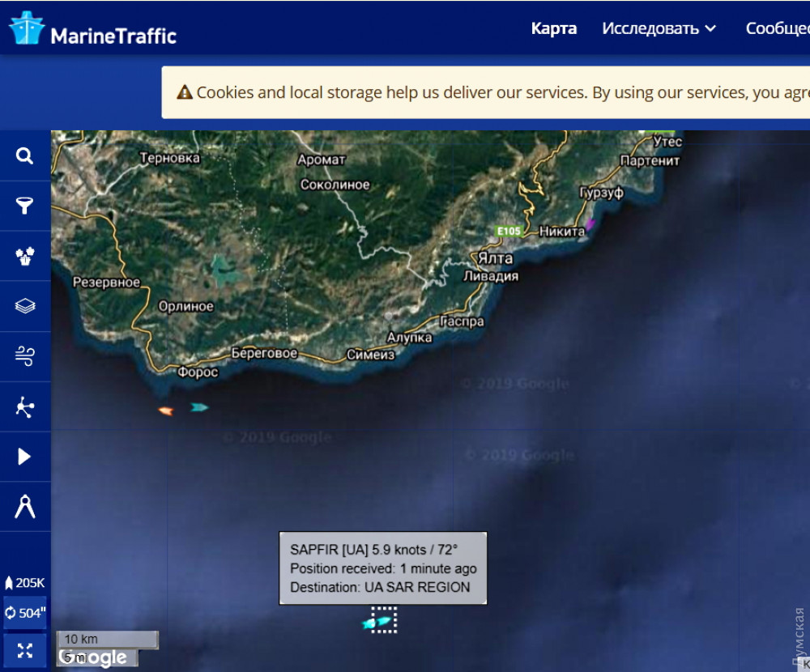Expand the Исследовать dropdown menu
This screenshot has height=672, width=810.
pyautogui.click(x=659, y=28)
